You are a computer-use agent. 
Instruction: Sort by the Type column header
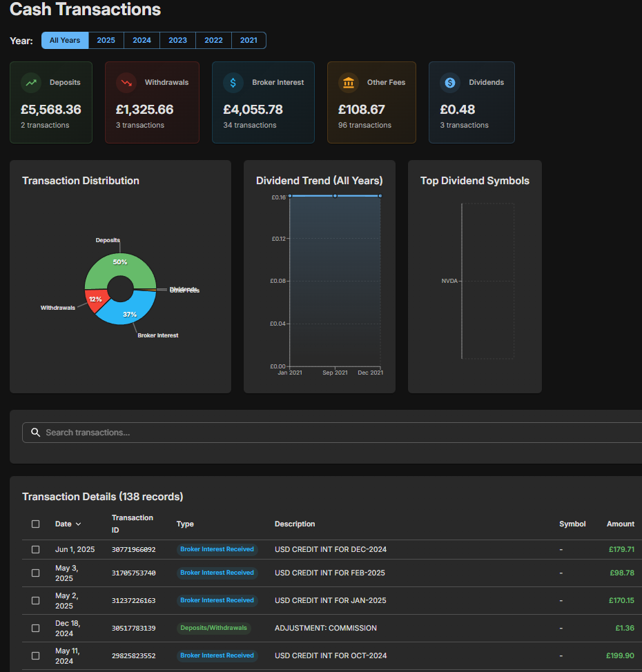(185, 524)
